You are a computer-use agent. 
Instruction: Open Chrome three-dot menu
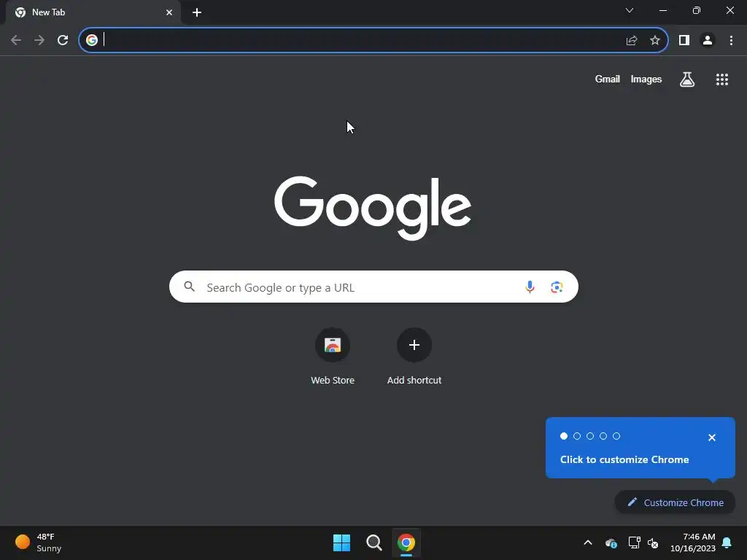point(731,40)
